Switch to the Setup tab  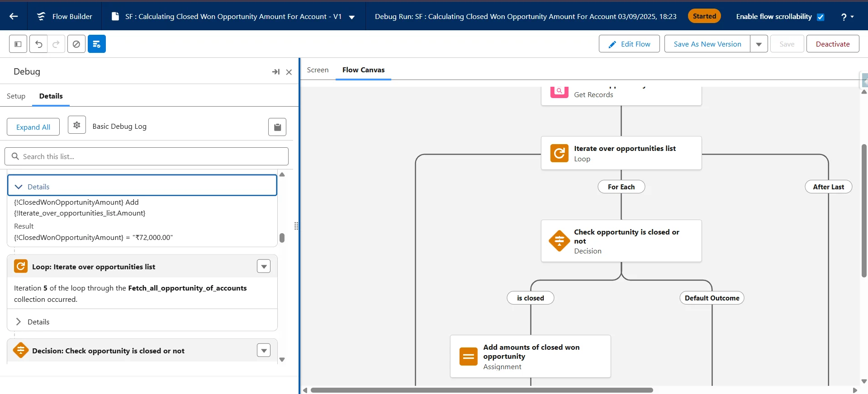click(16, 96)
